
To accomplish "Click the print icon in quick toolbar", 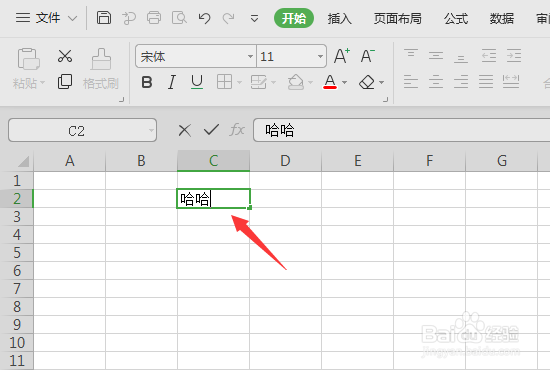I will click(x=154, y=18).
